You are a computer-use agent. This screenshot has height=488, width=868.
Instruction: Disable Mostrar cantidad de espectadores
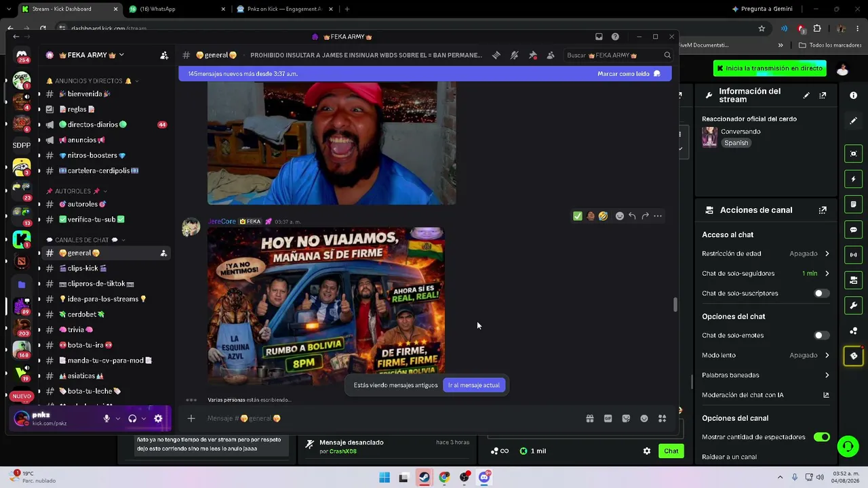(x=821, y=437)
